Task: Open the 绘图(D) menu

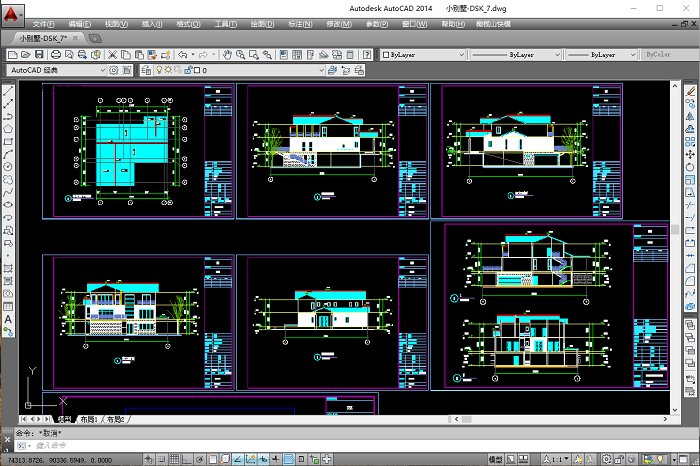Action: click(x=262, y=24)
